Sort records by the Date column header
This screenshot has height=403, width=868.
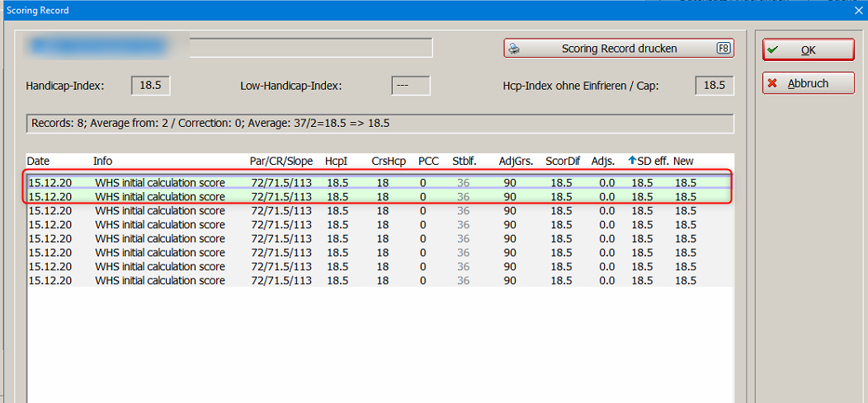point(39,162)
